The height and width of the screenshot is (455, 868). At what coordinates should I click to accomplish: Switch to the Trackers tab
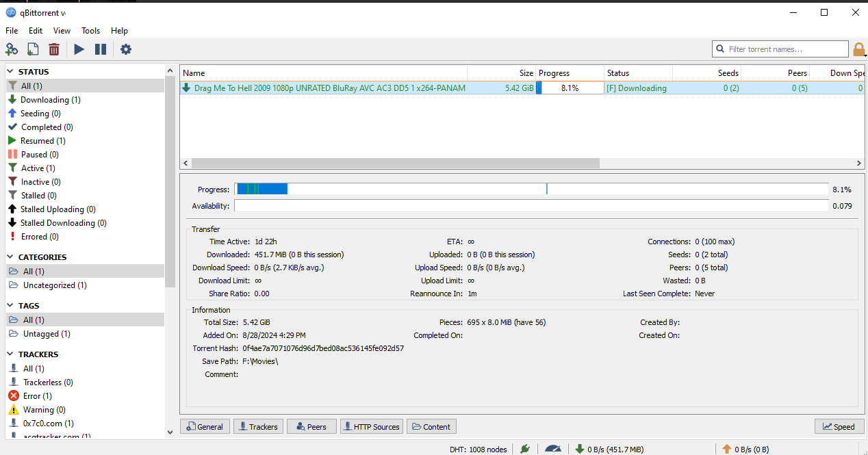258,426
